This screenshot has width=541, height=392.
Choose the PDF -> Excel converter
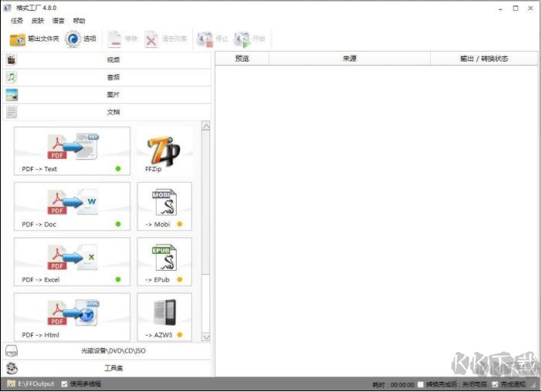(x=72, y=262)
